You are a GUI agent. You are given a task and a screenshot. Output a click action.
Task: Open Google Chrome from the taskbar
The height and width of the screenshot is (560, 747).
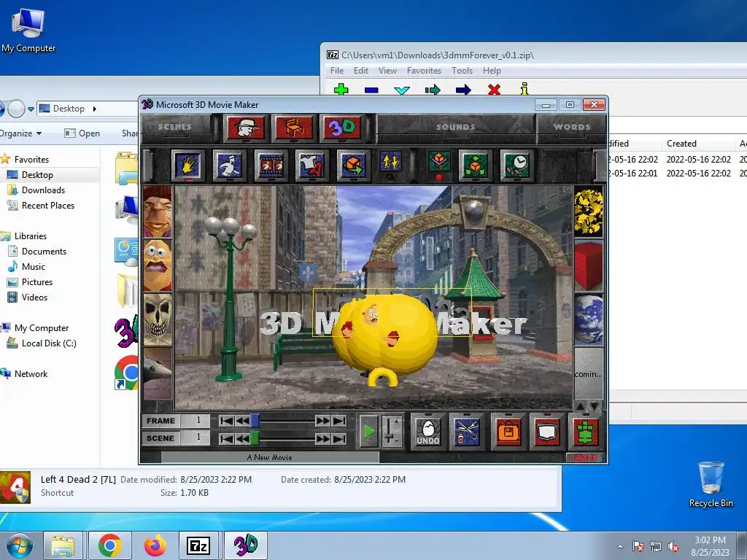110,545
